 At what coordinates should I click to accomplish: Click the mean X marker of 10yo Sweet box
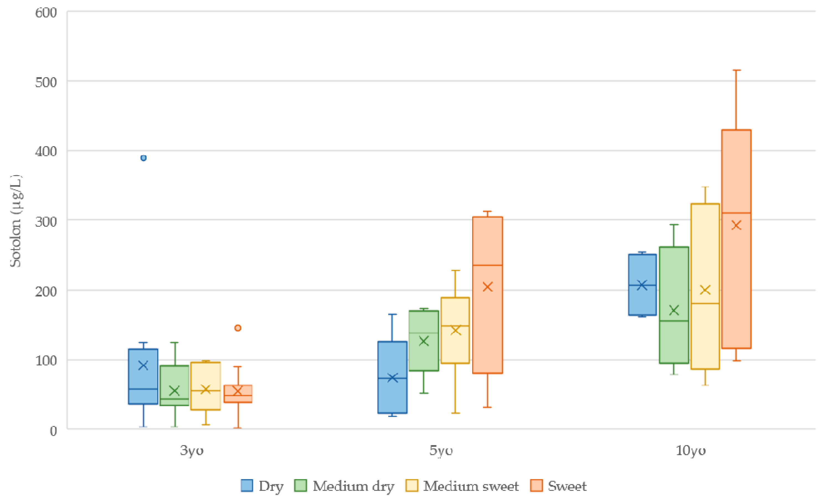coord(736,225)
